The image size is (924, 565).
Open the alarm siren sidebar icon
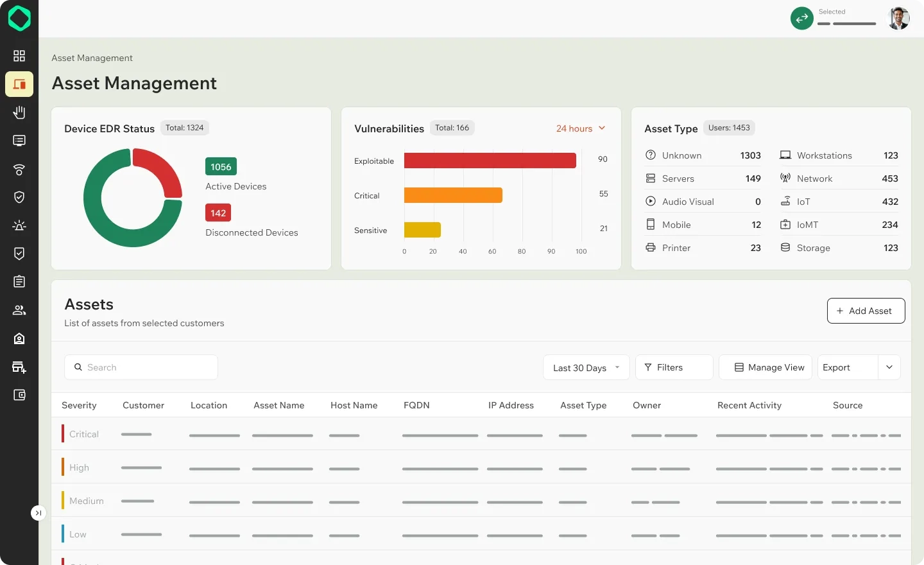[19, 225]
